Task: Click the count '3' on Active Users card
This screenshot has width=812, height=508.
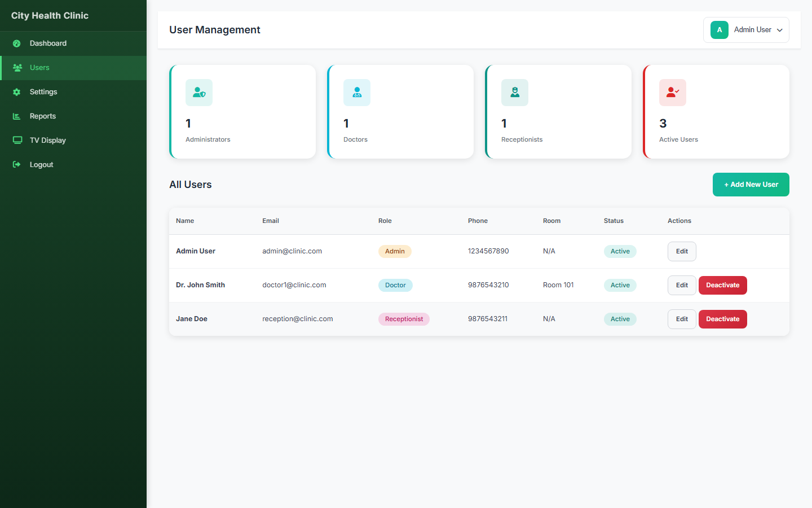Action: (x=663, y=124)
